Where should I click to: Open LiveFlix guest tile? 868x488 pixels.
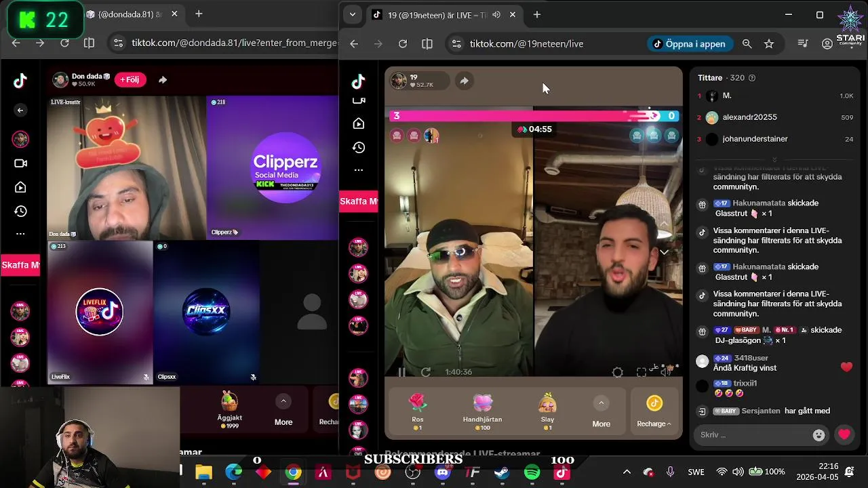100,312
